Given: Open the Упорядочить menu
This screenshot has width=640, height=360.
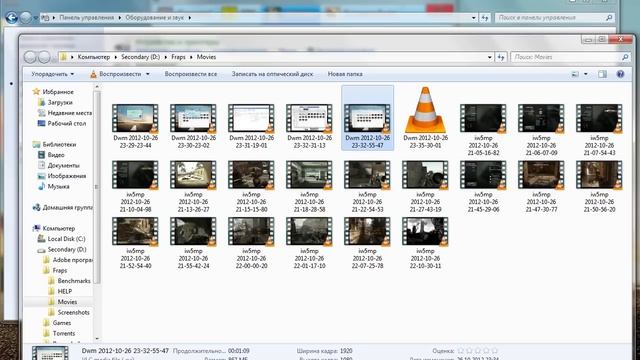Looking at the screenshot, I should (53, 74).
